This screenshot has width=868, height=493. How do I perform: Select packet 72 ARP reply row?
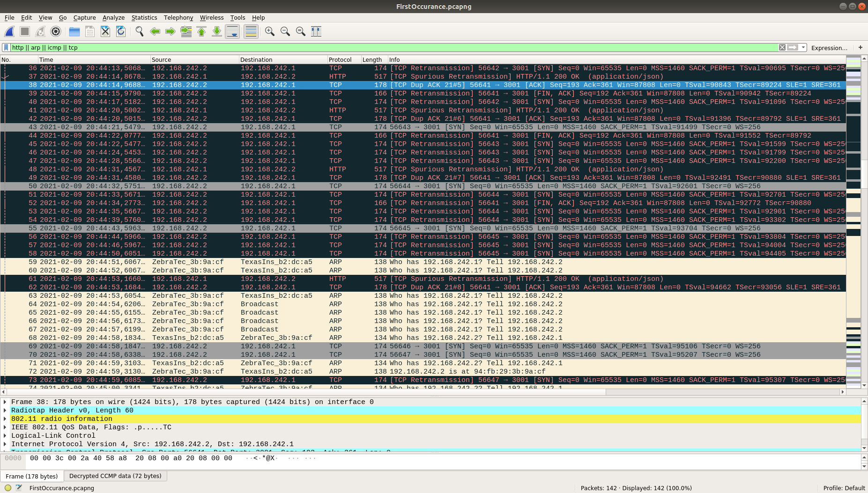point(423,371)
